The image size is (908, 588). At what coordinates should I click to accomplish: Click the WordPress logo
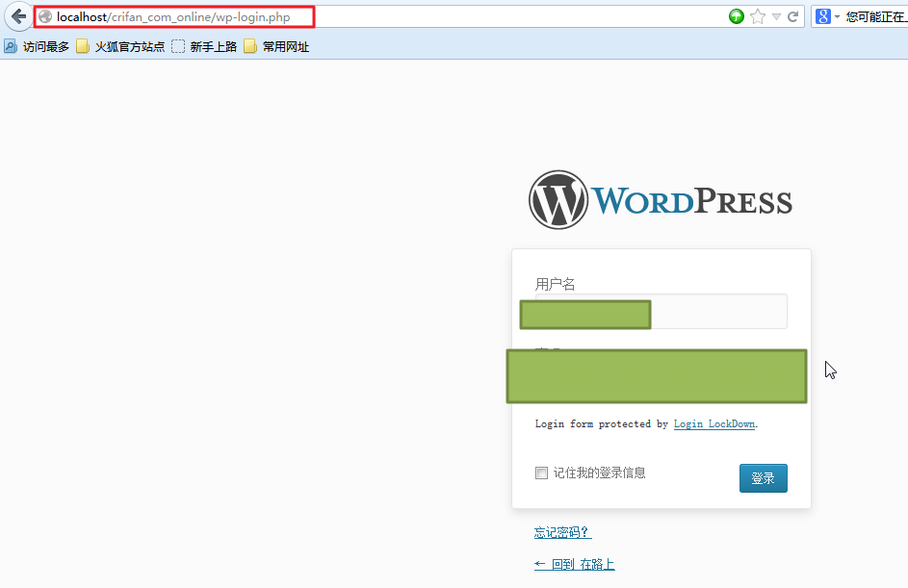pos(661,199)
